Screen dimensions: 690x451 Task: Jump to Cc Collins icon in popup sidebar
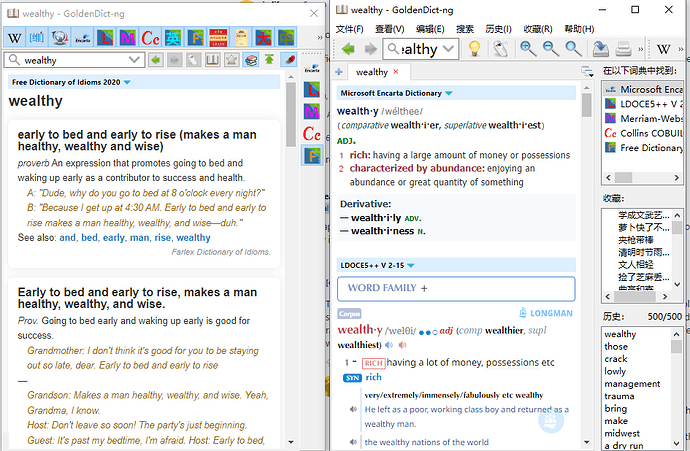pos(312,133)
